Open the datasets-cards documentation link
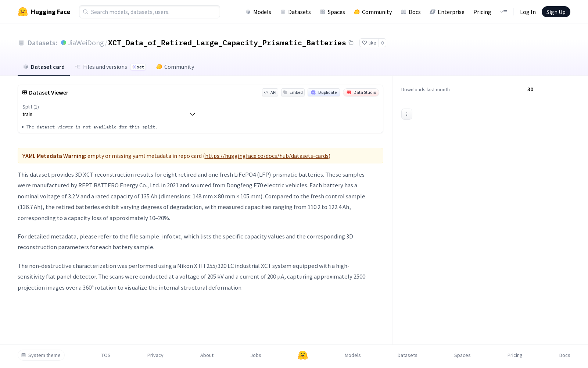This screenshot has width=588, height=368. click(267, 156)
